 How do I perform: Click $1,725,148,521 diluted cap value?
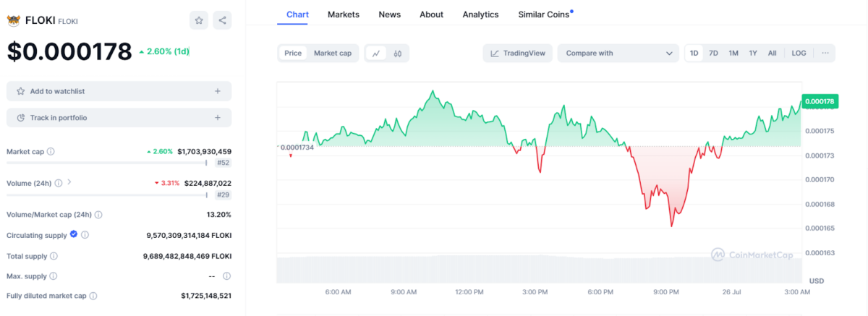[x=206, y=296]
